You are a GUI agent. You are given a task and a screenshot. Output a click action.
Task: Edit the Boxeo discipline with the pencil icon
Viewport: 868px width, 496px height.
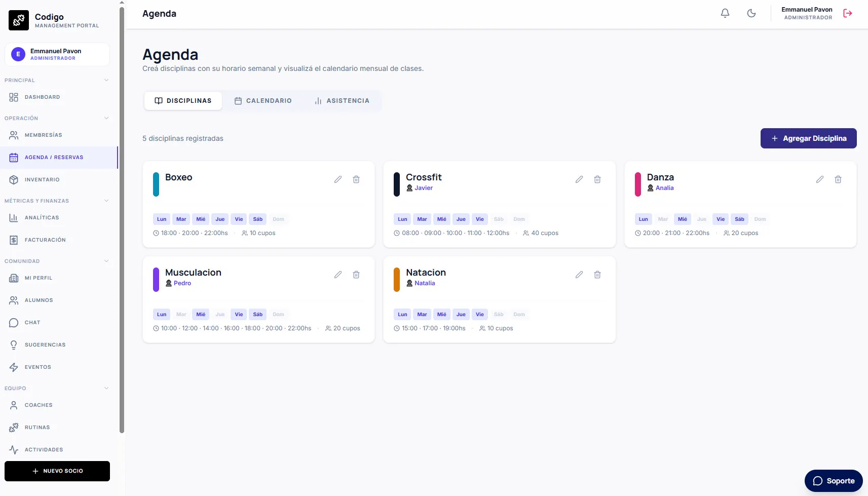click(x=338, y=179)
